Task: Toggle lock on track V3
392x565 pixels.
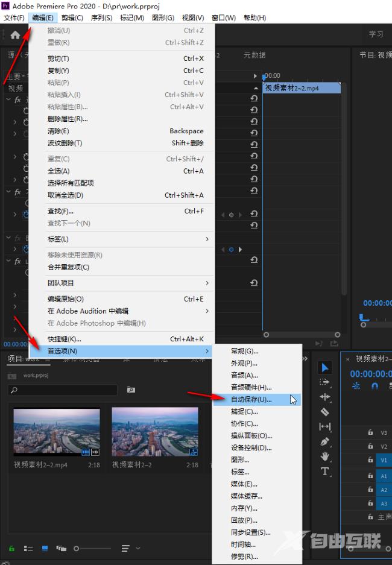Action: click(370, 432)
